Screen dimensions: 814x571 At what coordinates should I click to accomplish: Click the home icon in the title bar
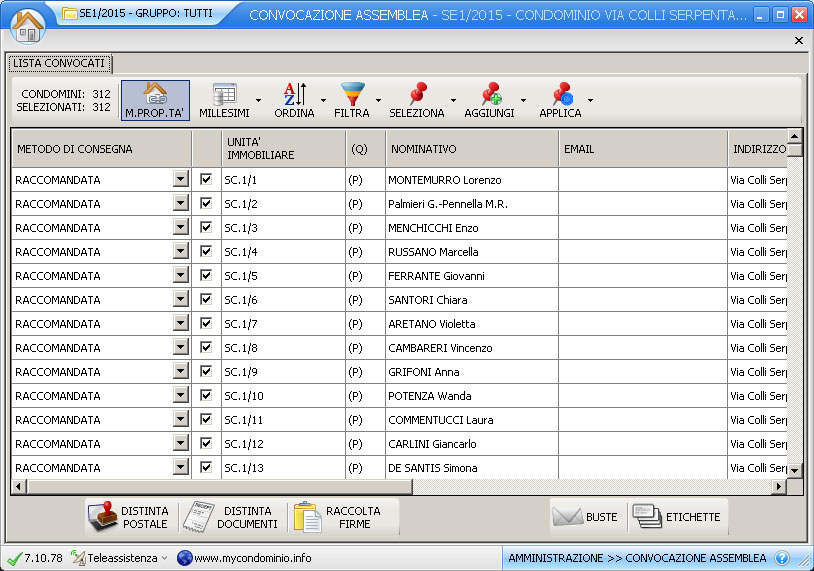(x=28, y=26)
